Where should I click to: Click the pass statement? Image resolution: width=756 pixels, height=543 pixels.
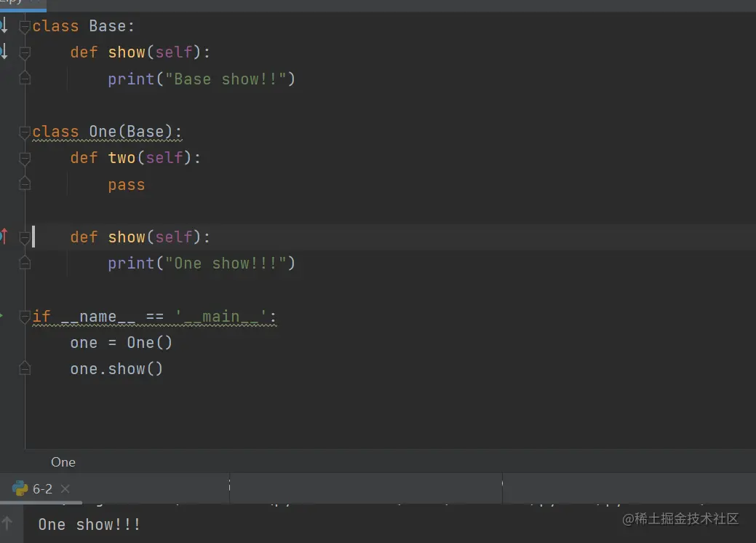click(127, 185)
